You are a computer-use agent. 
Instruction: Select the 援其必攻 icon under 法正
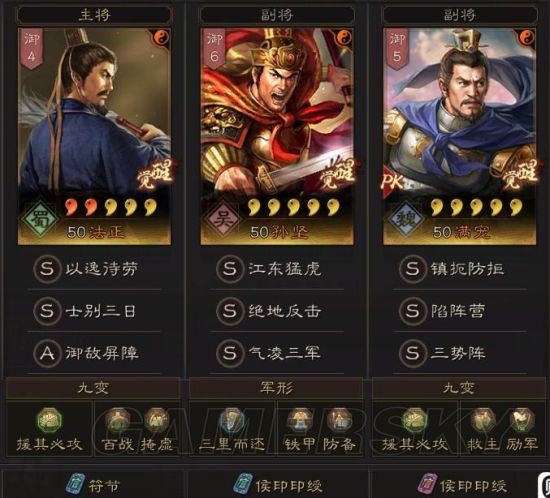[49, 420]
